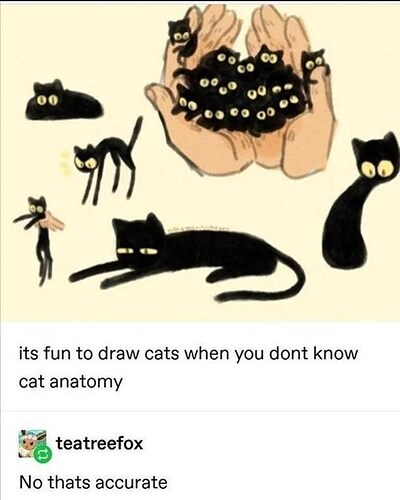
Task: Click the tall sitting cat with big eyes
Action: coord(360,203)
